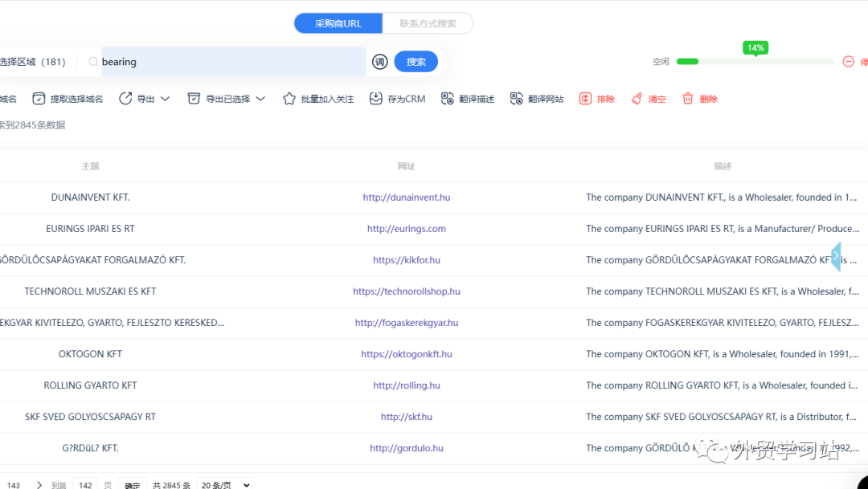Open the http://fogaskerekgyar.hu link

[407, 323]
